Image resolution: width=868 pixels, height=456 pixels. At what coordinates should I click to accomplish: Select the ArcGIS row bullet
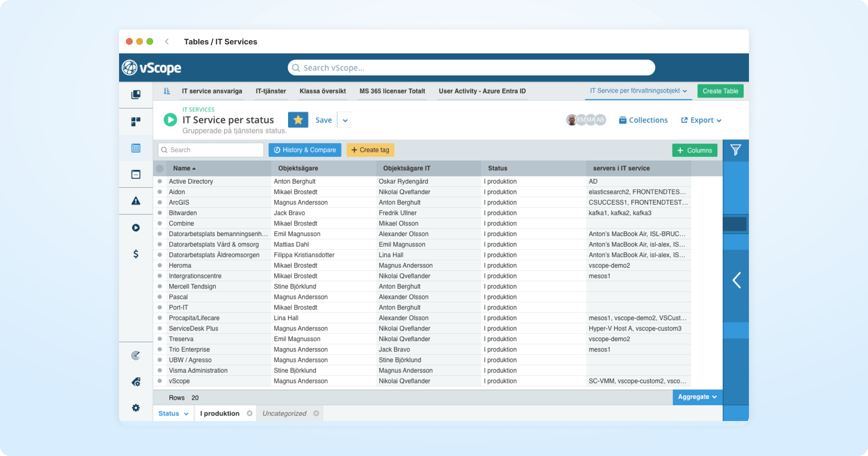coord(160,202)
